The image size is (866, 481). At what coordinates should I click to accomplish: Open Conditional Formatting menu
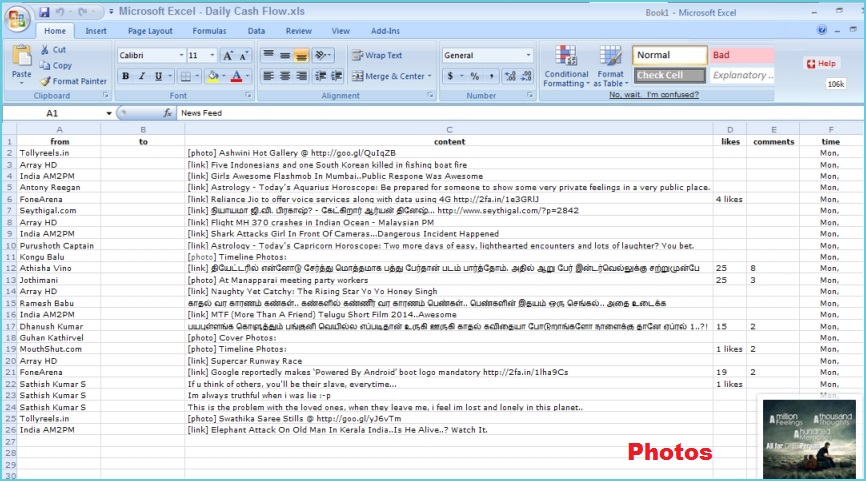click(x=566, y=66)
